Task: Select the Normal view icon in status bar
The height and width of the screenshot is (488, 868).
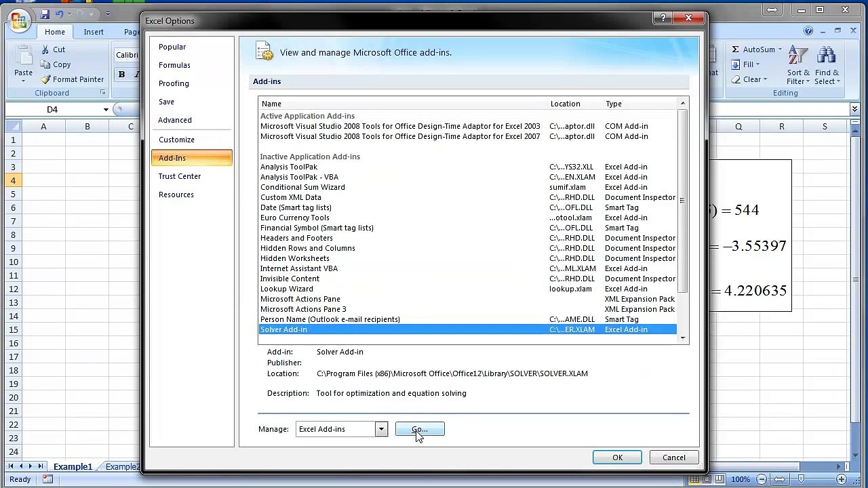Action: (x=695, y=479)
